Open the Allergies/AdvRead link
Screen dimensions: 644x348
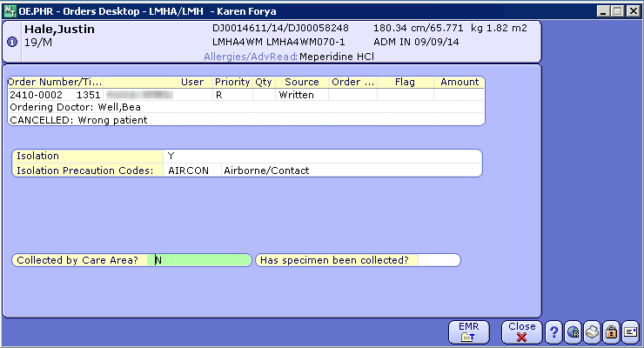click(x=250, y=56)
